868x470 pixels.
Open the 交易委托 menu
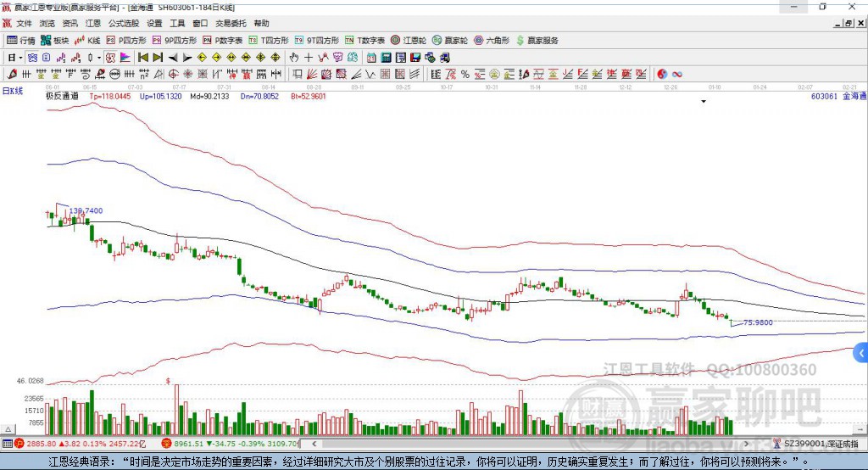(231, 23)
